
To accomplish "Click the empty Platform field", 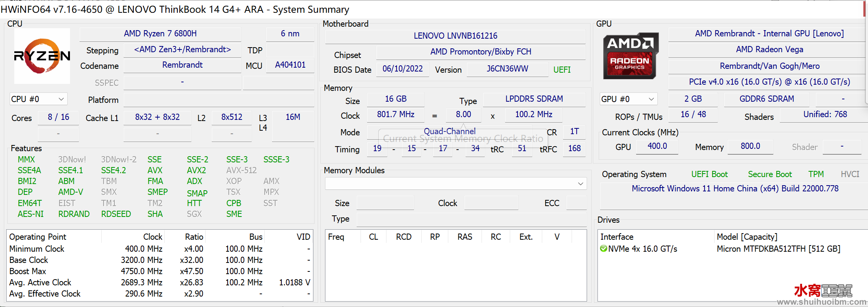I will [x=219, y=100].
